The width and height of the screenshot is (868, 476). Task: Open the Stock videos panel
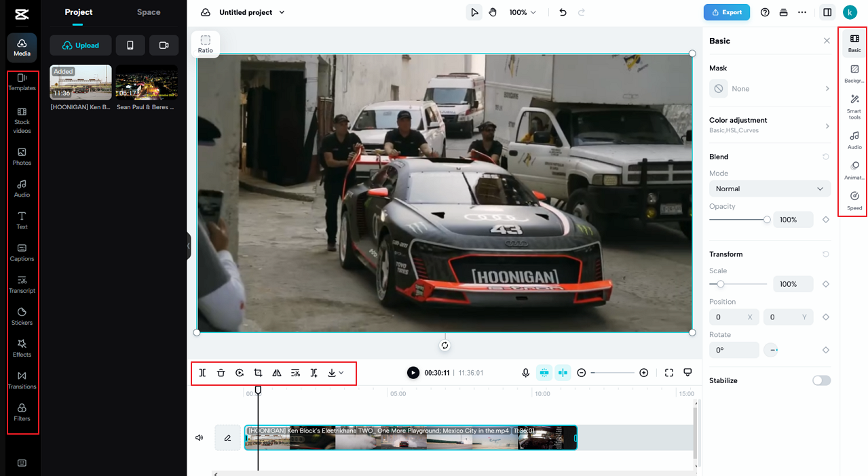(x=22, y=120)
